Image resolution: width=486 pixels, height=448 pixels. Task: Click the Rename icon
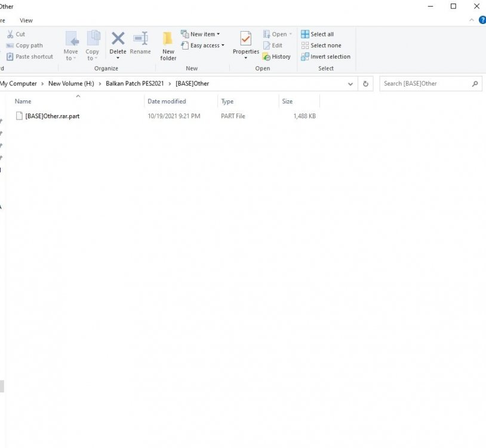(x=140, y=40)
